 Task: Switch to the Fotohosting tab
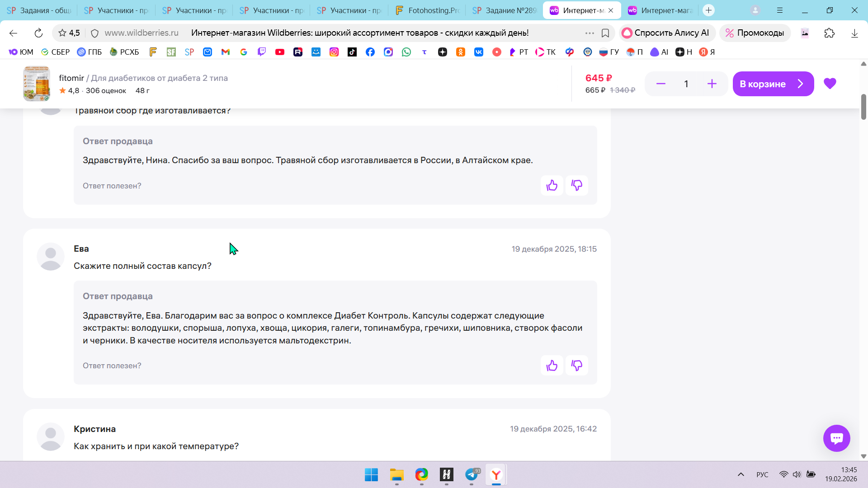[x=427, y=10]
